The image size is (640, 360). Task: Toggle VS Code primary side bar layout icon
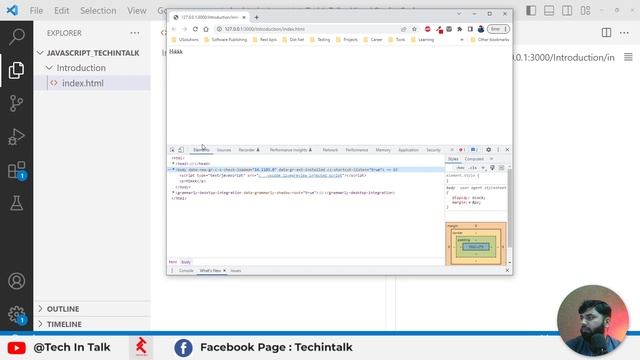pos(531,11)
